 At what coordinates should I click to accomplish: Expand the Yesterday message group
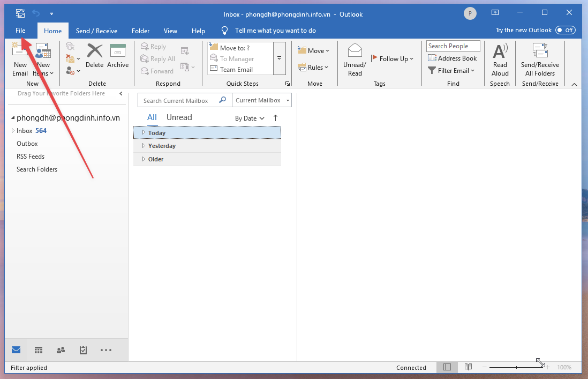pyautogui.click(x=207, y=146)
